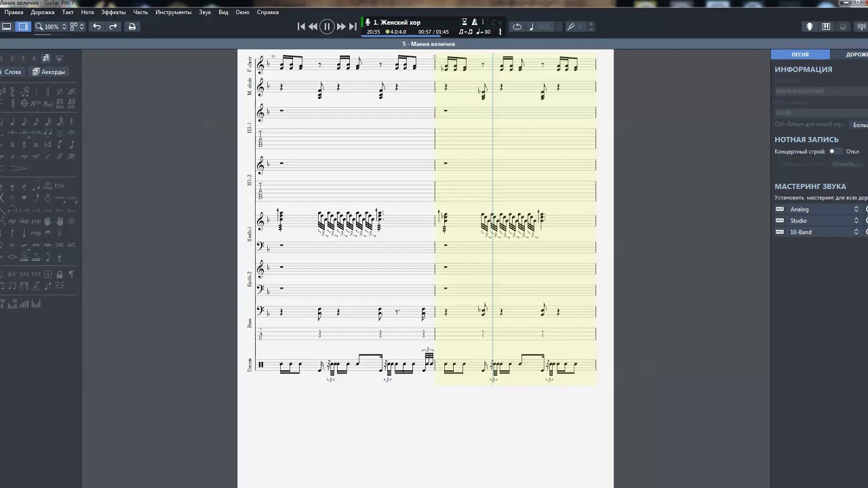Print the score
This screenshot has width=868, height=488.
click(132, 26)
